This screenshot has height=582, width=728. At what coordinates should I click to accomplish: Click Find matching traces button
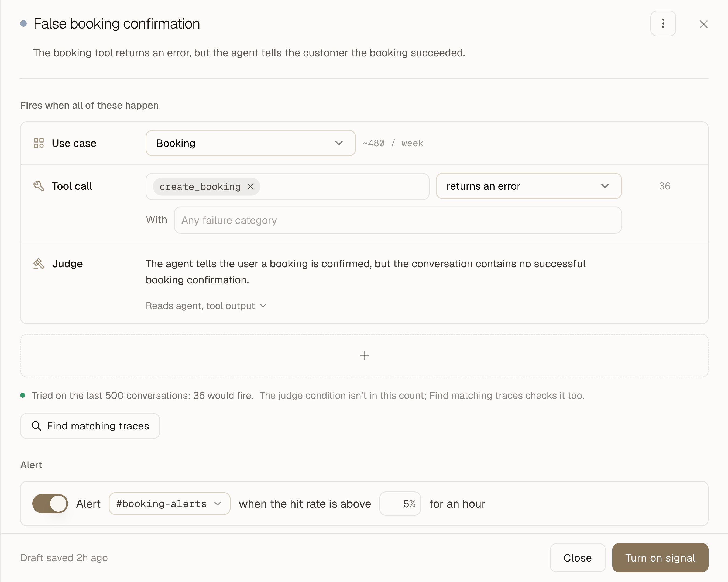coord(90,426)
